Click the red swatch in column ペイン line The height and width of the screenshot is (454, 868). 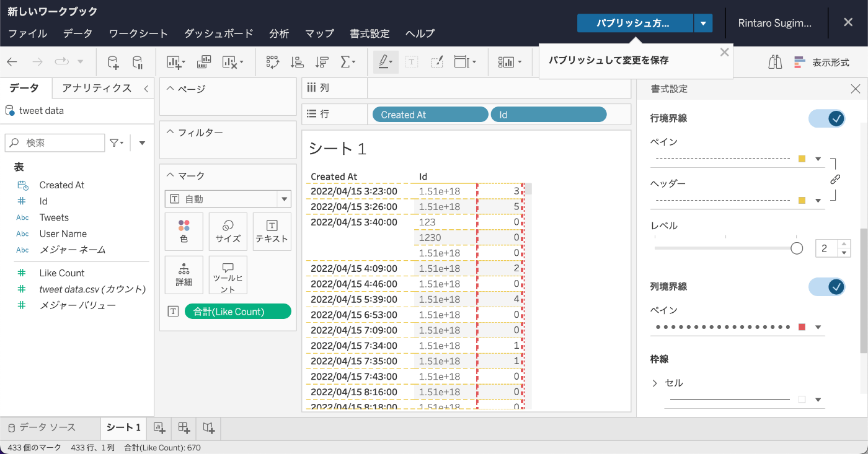pyautogui.click(x=802, y=327)
